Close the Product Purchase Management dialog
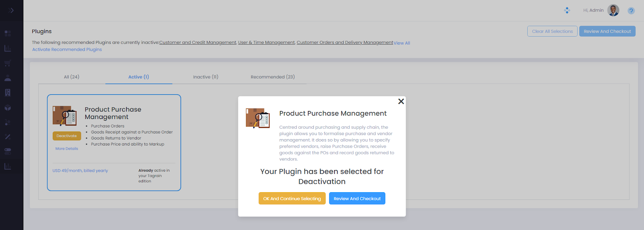The height and width of the screenshot is (230, 644). 401,101
